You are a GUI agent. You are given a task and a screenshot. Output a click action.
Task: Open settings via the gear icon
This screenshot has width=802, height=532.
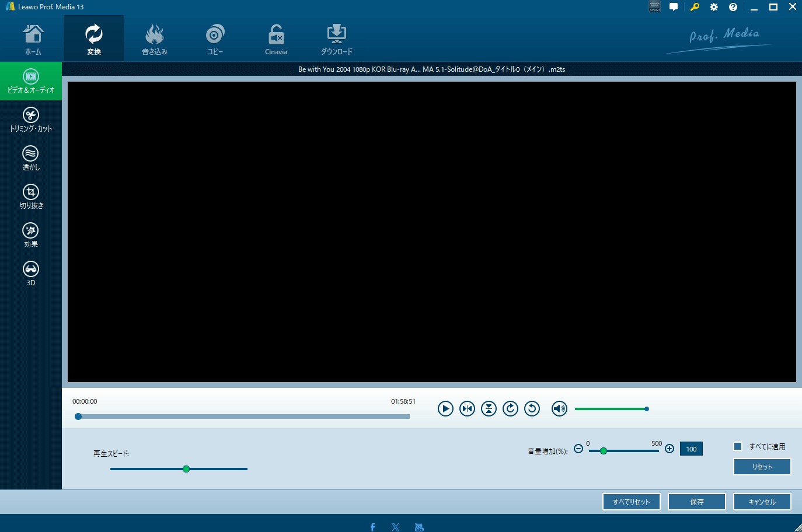[714, 7]
